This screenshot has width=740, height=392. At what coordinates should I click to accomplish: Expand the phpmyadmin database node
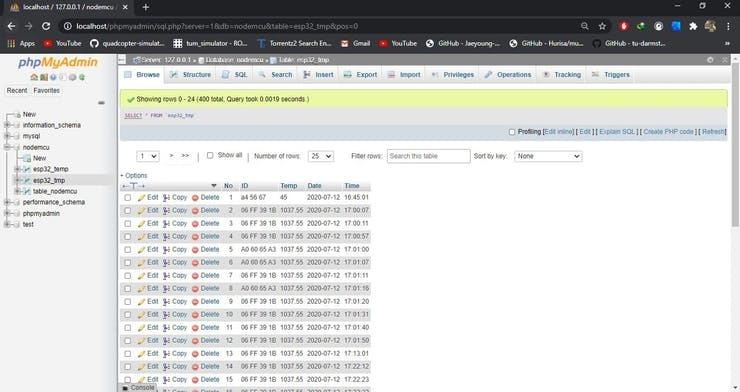[x=7, y=213]
